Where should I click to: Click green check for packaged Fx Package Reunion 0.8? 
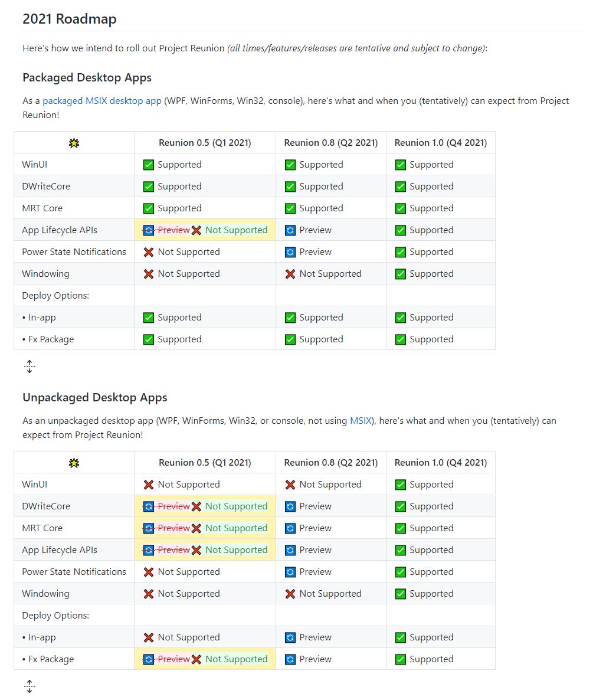(x=290, y=340)
